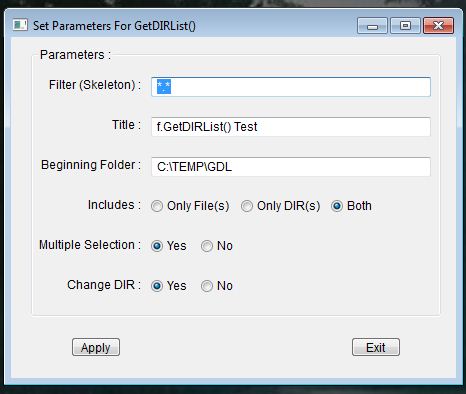Viewport: 466px width, 394px height.
Task: Maximize the Set Parameters dialog window
Action: 405,26
